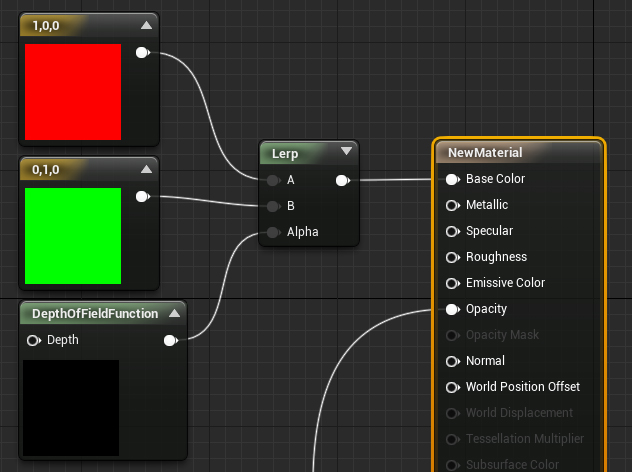632x472 pixels.
Task: Click the 1,0,0 node output pin
Action: coord(142,52)
